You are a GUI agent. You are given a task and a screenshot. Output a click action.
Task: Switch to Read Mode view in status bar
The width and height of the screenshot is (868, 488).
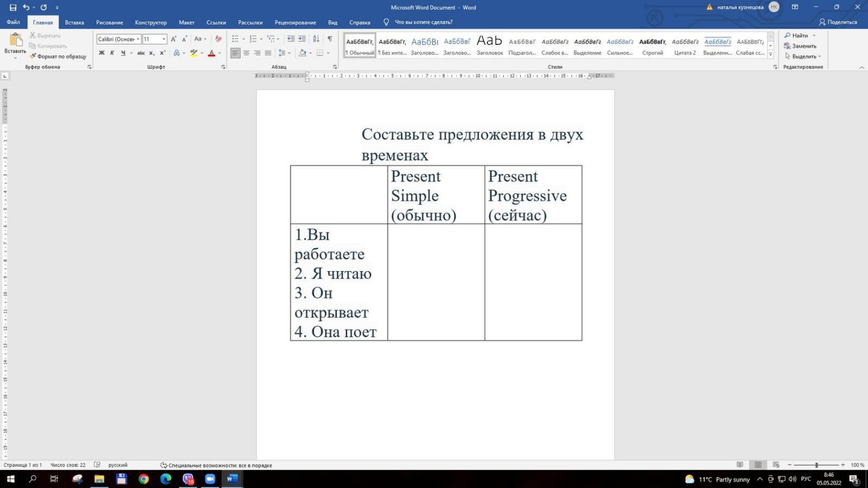740,465
